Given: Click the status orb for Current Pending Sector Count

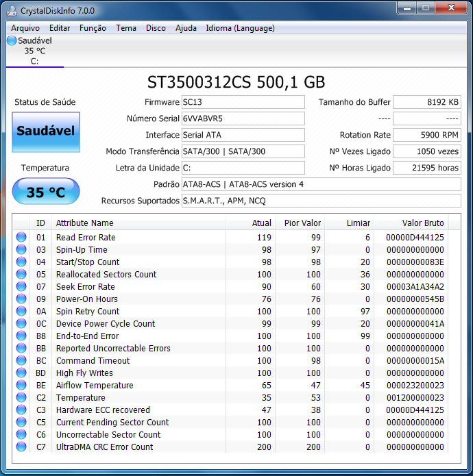Looking at the screenshot, I should point(21,422).
